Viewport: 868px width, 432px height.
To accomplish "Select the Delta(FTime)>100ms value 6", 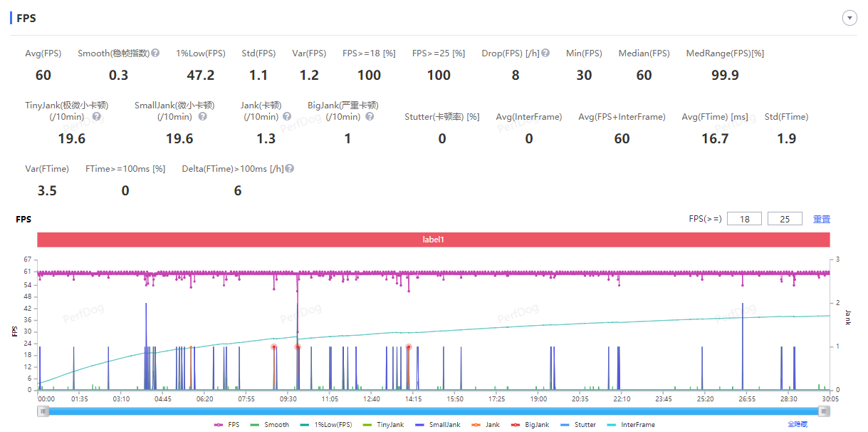I will click(x=238, y=190).
